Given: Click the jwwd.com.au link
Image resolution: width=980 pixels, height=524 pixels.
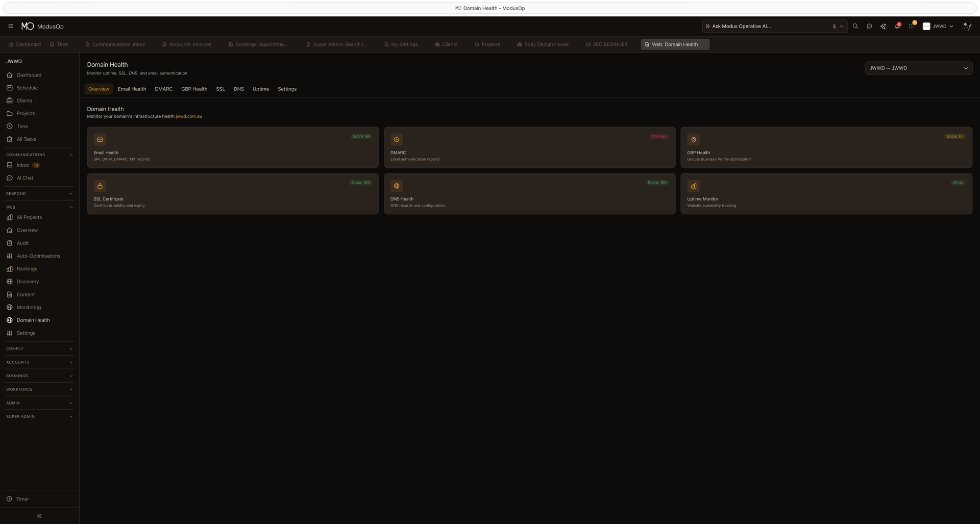Looking at the screenshot, I should coord(188,116).
